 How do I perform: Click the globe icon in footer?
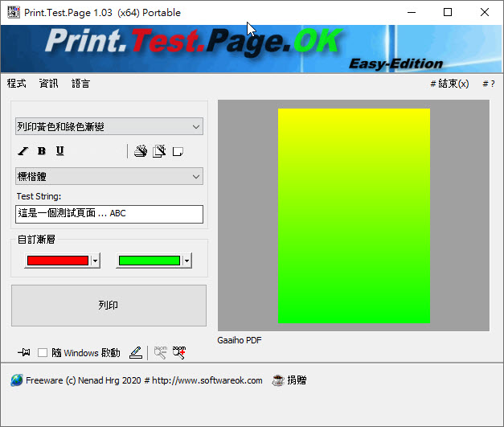16,380
